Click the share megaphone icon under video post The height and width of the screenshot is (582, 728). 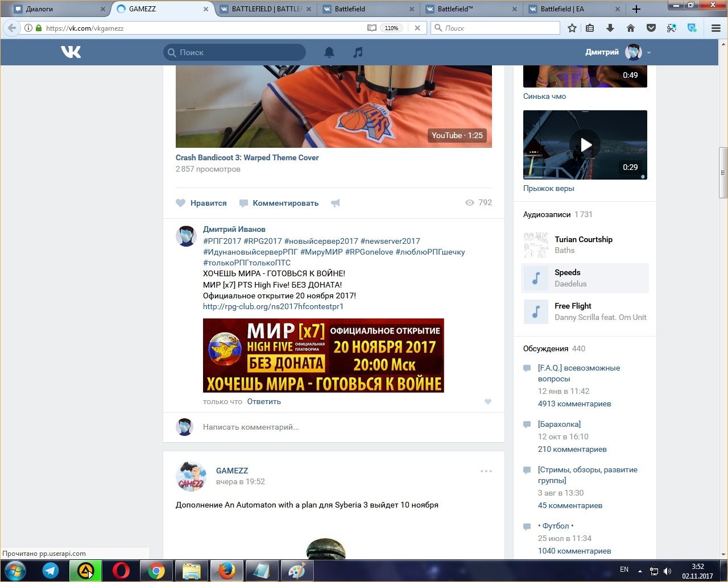(336, 203)
